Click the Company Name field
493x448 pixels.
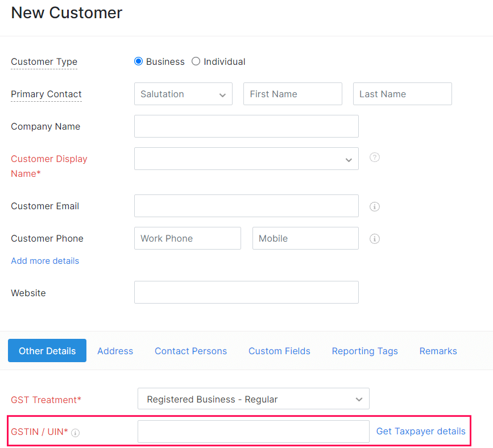point(246,126)
